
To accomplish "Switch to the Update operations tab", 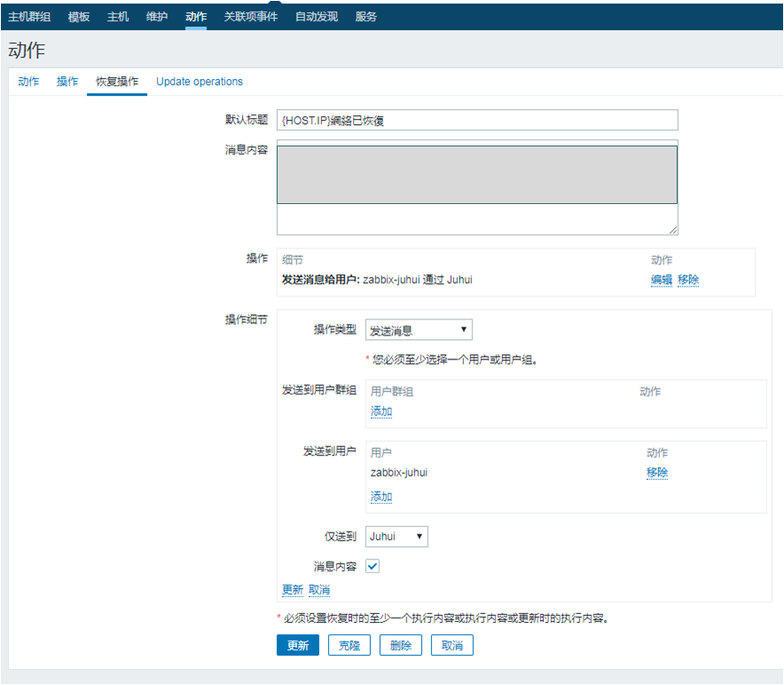I will coord(200,82).
